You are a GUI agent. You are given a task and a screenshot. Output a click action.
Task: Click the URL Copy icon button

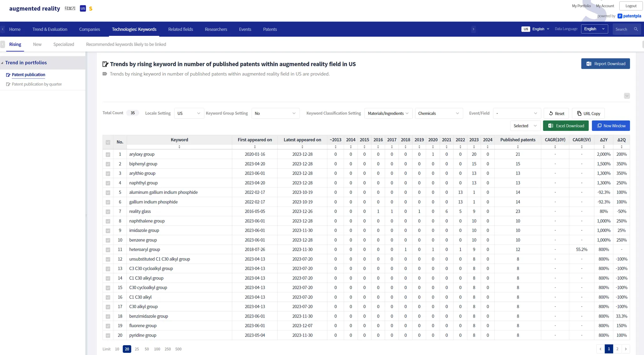pos(579,113)
